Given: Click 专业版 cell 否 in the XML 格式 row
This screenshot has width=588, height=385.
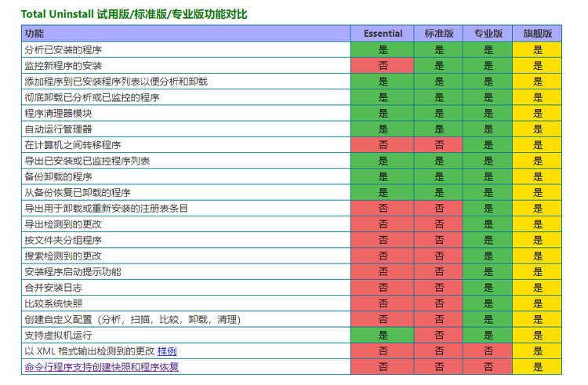Looking at the screenshot, I should click(x=488, y=351).
